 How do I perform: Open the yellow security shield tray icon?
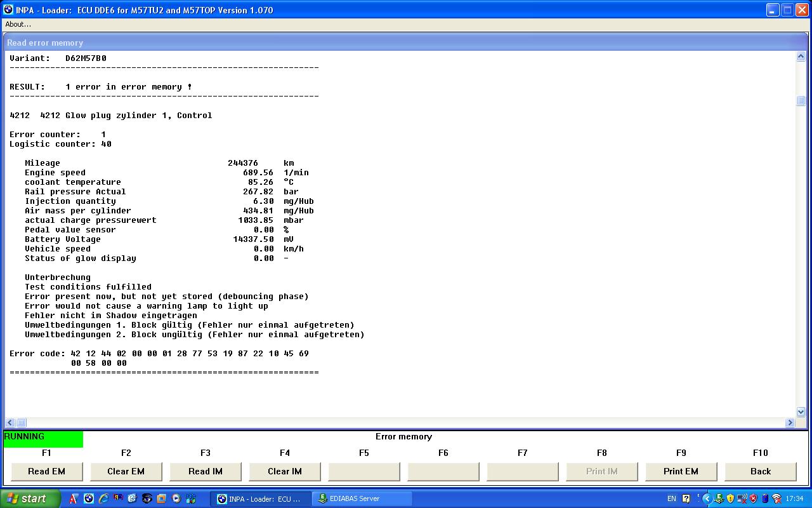pos(730,498)
